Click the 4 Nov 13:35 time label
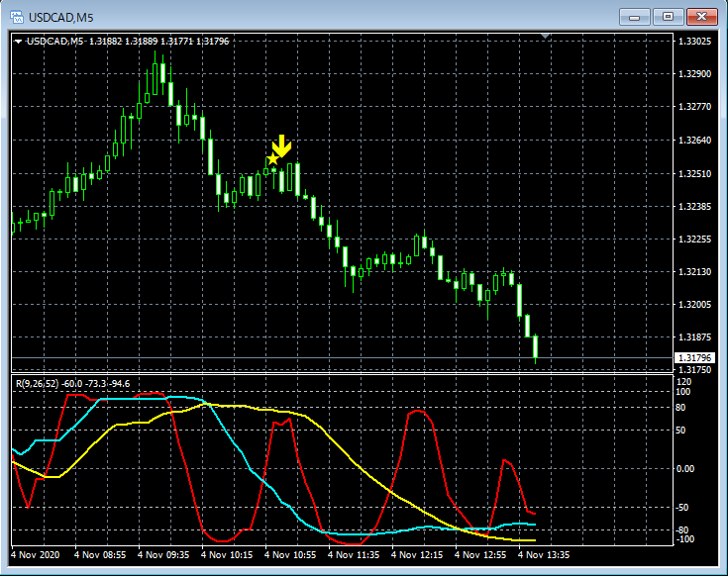728x576 pixels. [544, 554]
